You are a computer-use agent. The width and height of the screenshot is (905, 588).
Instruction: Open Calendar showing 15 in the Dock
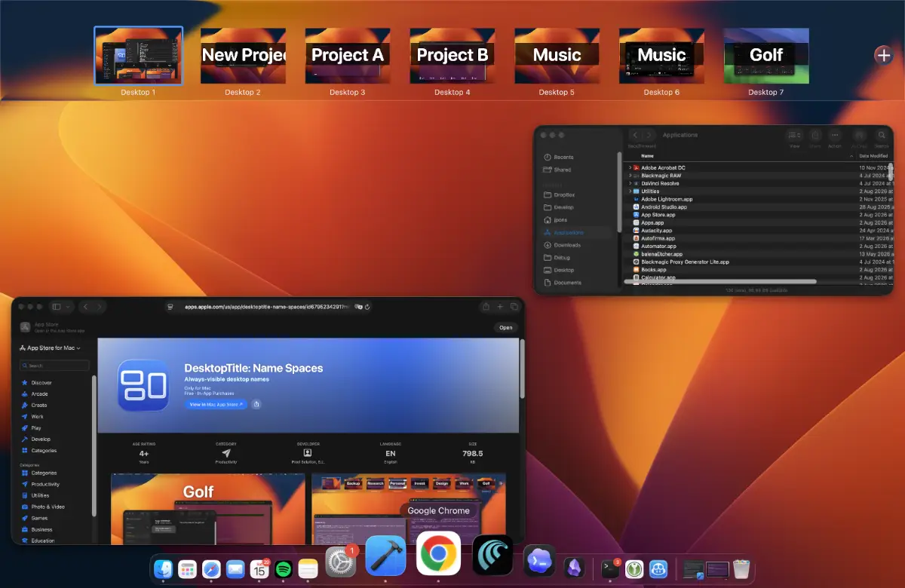259,569
